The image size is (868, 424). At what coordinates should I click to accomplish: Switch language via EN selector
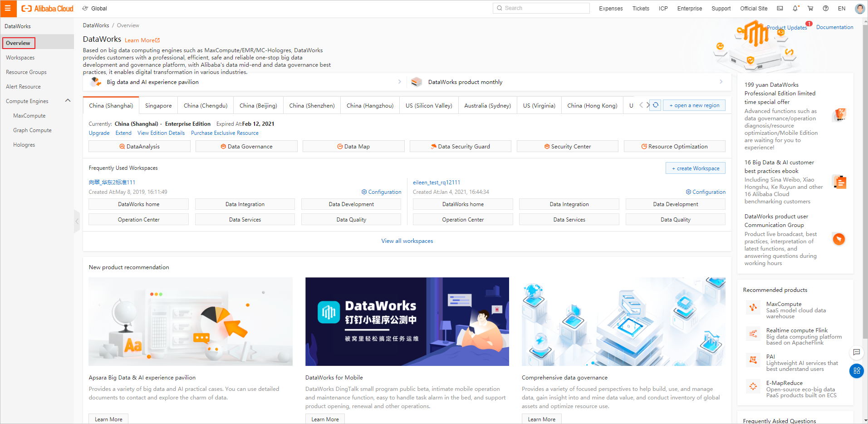(842, 8)
